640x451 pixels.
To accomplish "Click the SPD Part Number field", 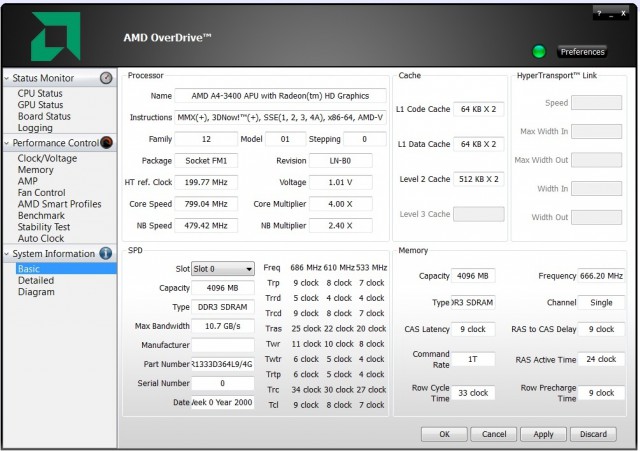I will point(223,364).
